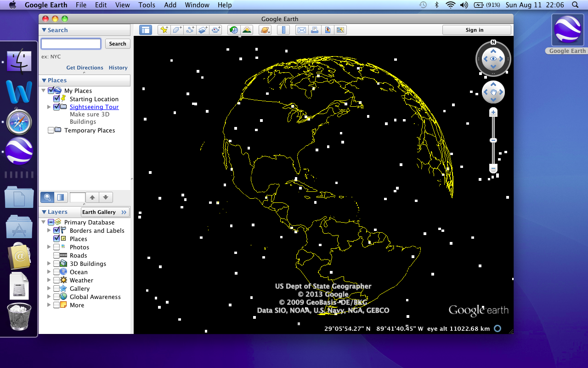This screenshot has width=588, height=368.
Task: Click the zoom-out minus below the slider
Action: coord(493,169)
